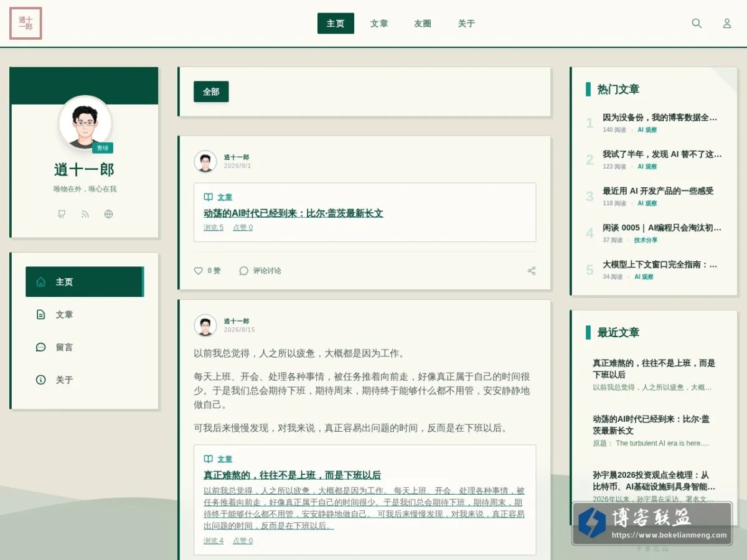This screenshot has width=747, height=560.
Task: Open hot article 我试了半年，发现 AI 替不了这…
Action: [x=662, y=154]
